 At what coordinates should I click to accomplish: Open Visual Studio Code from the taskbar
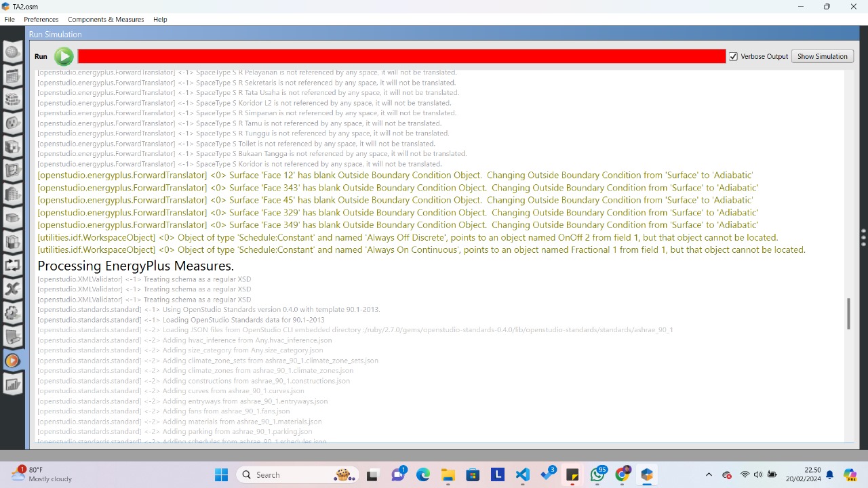coord(522,475)
